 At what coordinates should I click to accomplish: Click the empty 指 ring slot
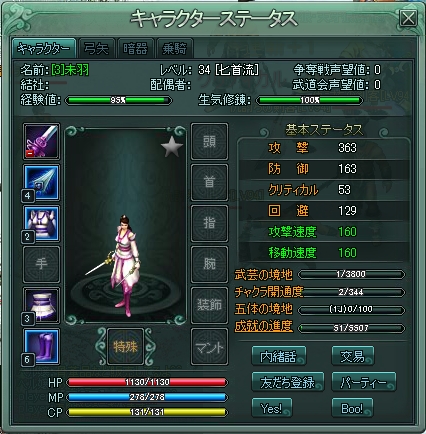(x=209, y=224)
